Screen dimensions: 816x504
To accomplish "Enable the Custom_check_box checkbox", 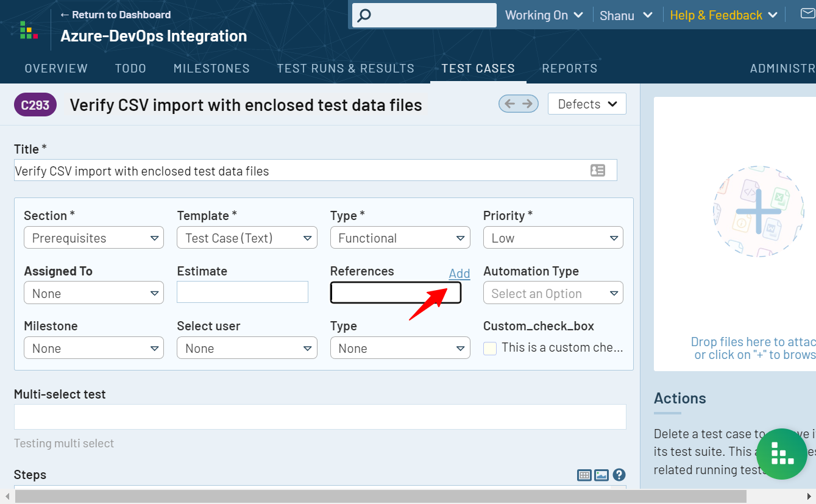I will click(490, 348).
